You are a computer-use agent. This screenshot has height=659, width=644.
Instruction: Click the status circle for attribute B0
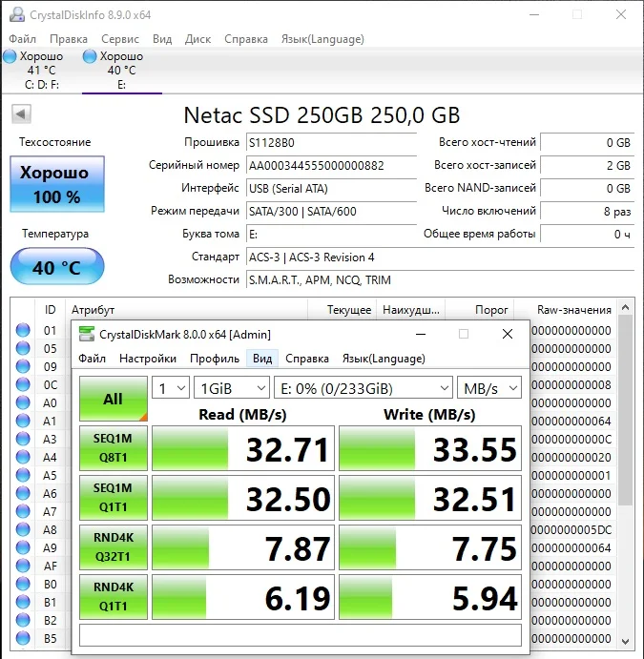tap(23, 584)
